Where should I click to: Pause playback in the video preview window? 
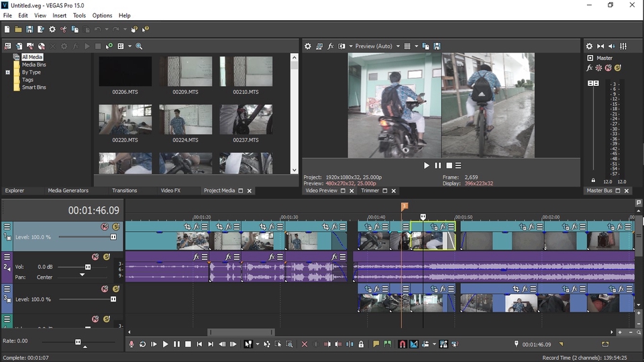438,165
